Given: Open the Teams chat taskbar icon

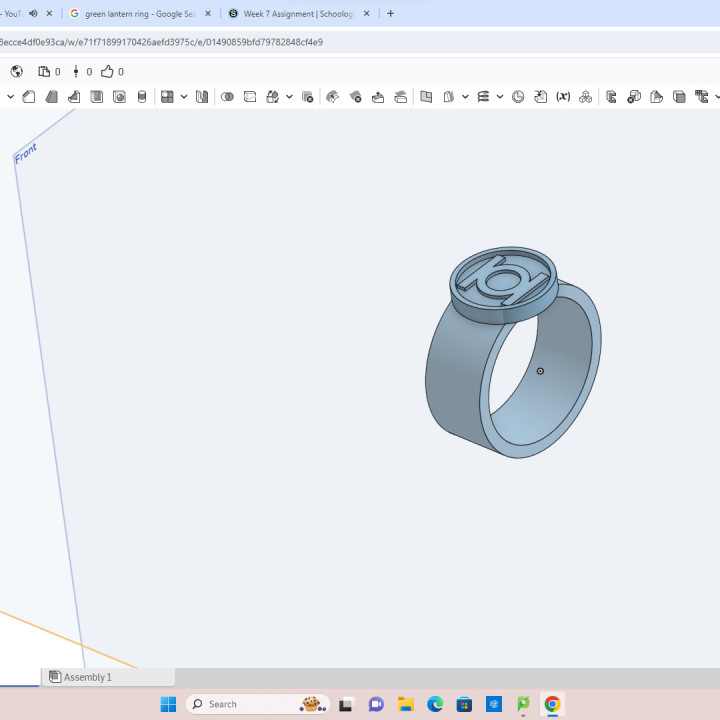Looking at the screenshot, I should tap(376, 704).
